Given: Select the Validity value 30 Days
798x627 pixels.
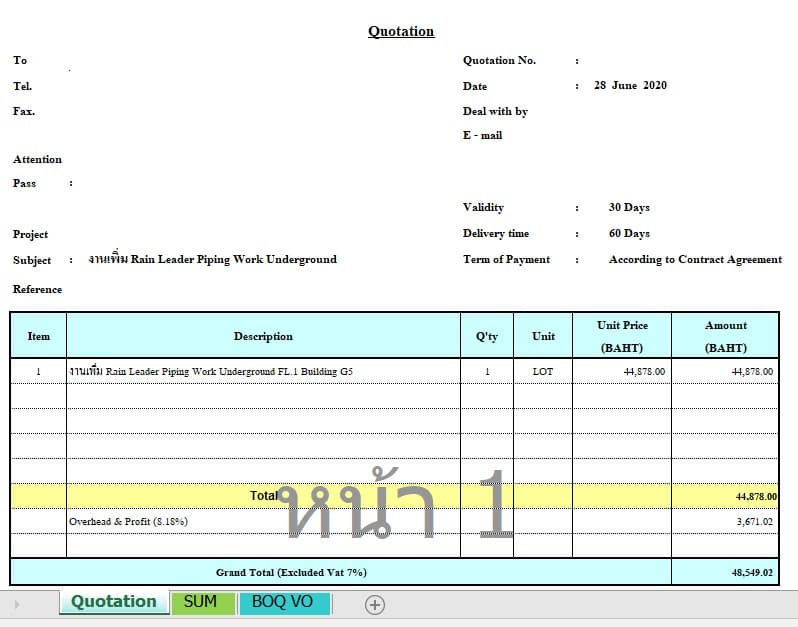Looking at the screenshot, I should coord(629,207).
